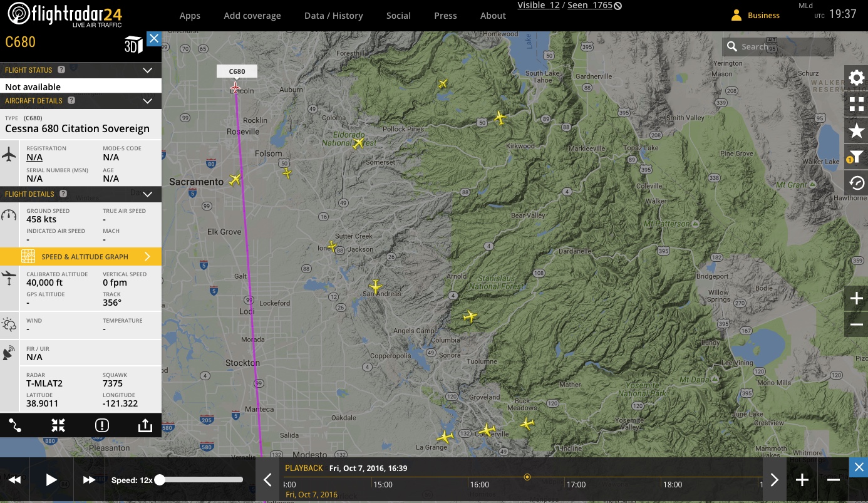Image resolution: width=868 pixels, height=503 pixels.
Task: Toggle the flight route icon in panel
Action: [x=16, y=426]
